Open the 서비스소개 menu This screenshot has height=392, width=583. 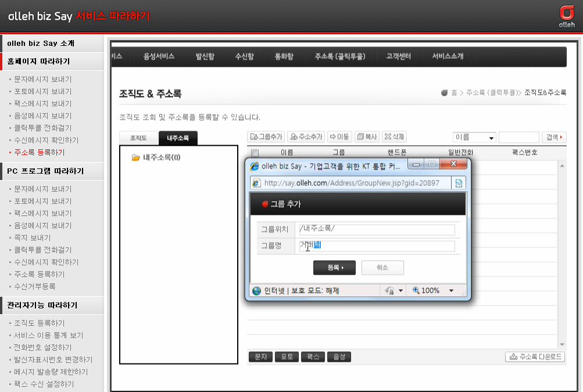click(448, 56)
